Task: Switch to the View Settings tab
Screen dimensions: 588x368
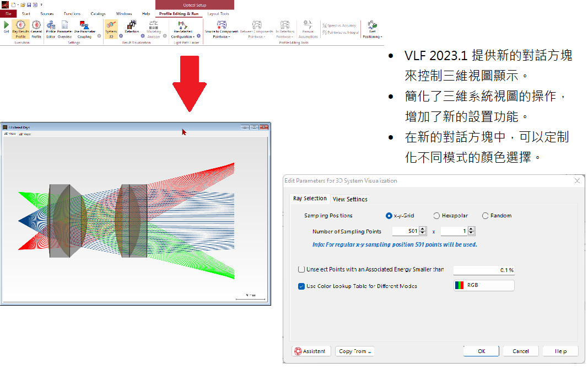Action: click(x=350, y=199)
